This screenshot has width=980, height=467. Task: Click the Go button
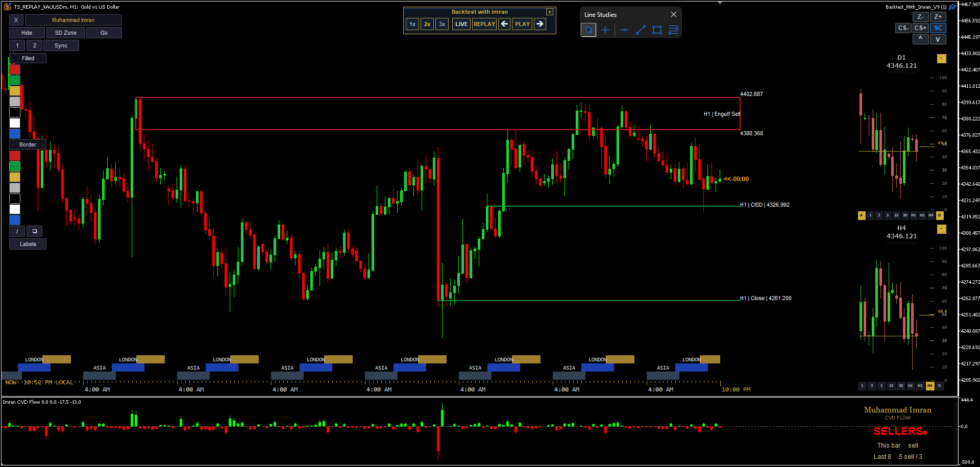(x=104, y=33)
